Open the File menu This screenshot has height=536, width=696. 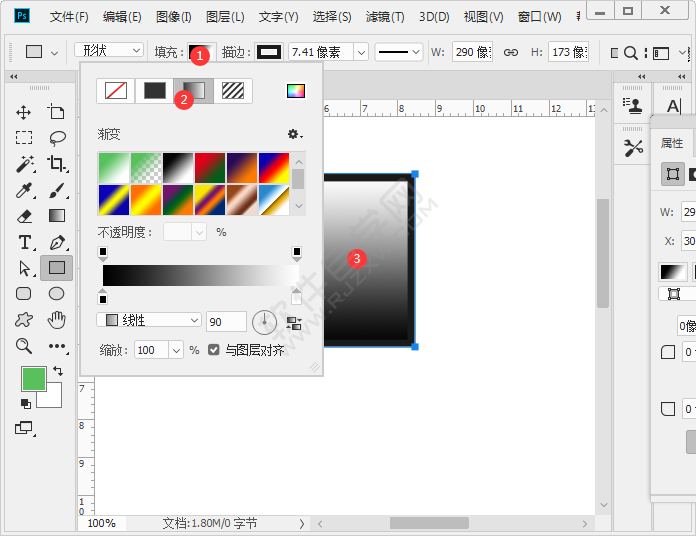tap(69, 17)
